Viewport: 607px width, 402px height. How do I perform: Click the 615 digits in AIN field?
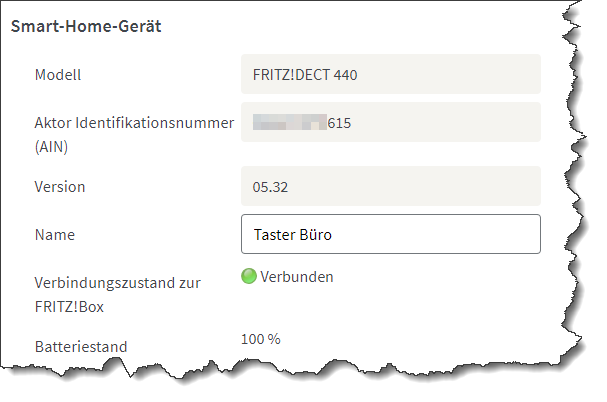pos(339,123)
